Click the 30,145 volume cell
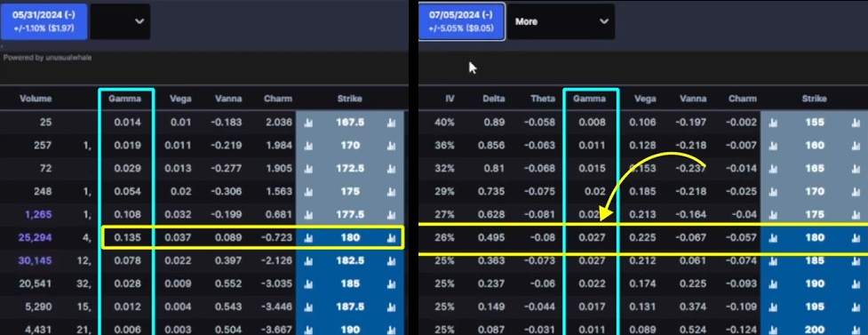Screen dimensions: 868x335 (35, 260)
